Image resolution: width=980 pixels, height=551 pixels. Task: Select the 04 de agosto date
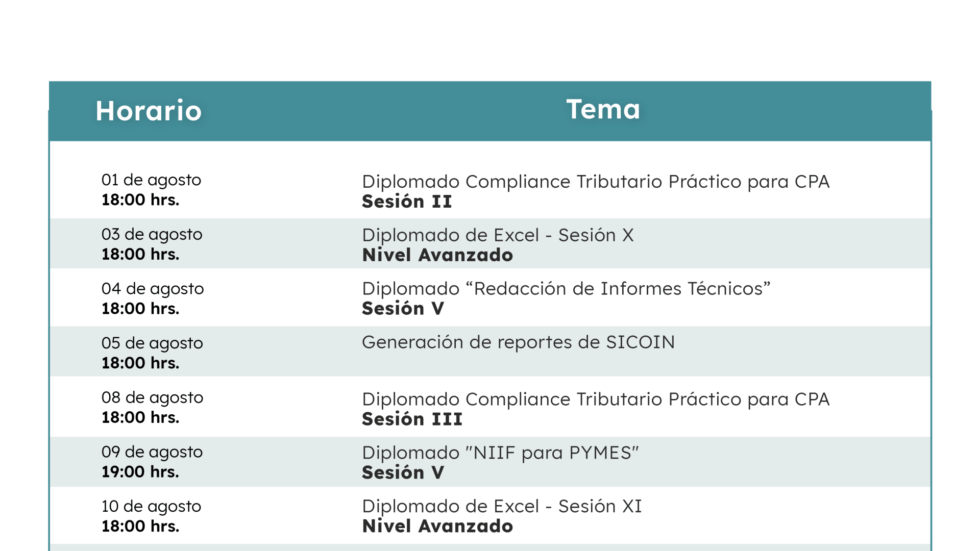[x=153, y=289]
